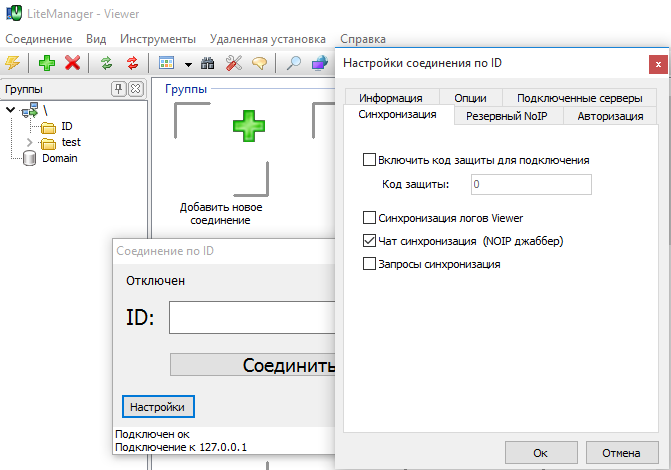Screen dimensions: 671x470
Task: Enable Включить код защиты для подключения checkbox
Action: [369, 160]
